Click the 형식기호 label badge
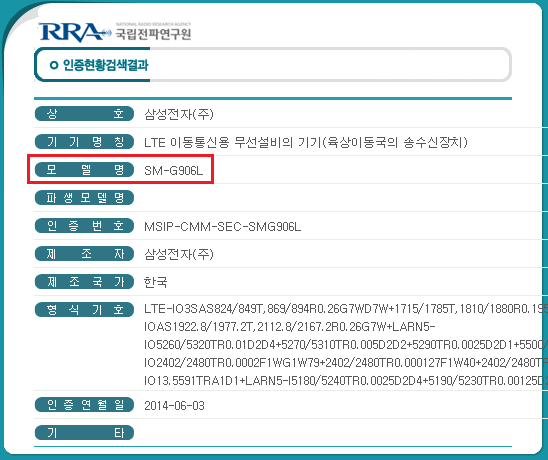Image resolution: width=548 pixels, height=460 pixels. (84, 309)
